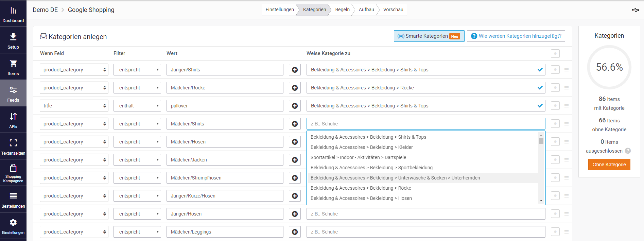Add value with plus for Jungen/Hosen row
644x241 pixels.
[295, 214]
